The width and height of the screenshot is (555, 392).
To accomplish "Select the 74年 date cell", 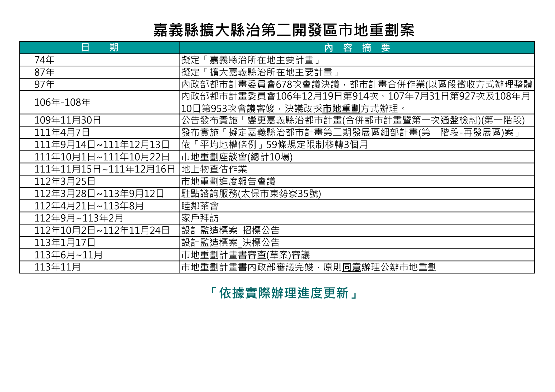I will pyautogui.click(x=99, y=60).
